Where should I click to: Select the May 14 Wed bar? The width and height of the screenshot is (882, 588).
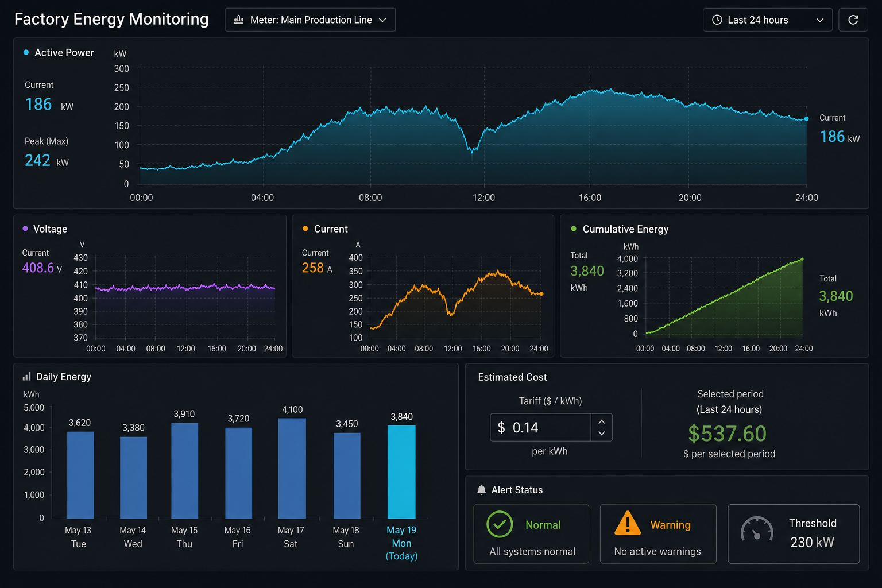[133, 478]
